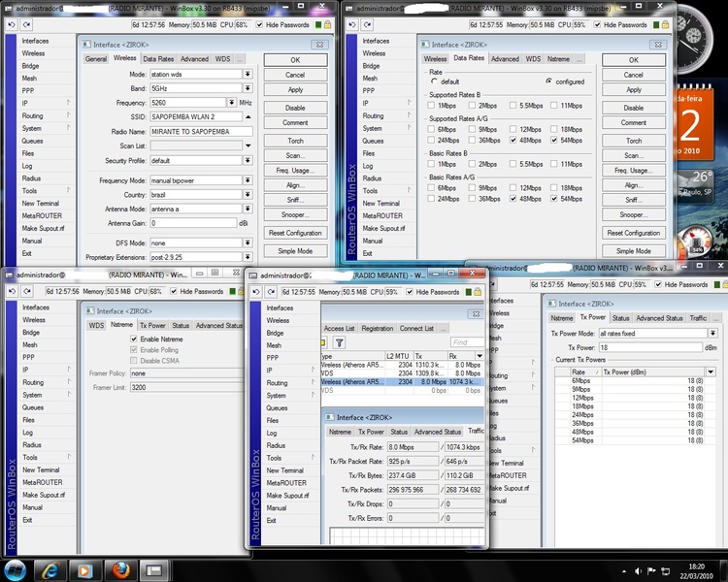The image size is (728, 582).
Task: Click the WinBox taskbar button
Action: 155,571
